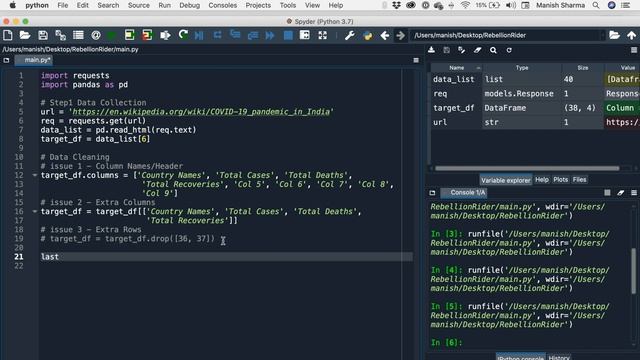
Task: Search variables magnifier icon
Action: point(493,50)
